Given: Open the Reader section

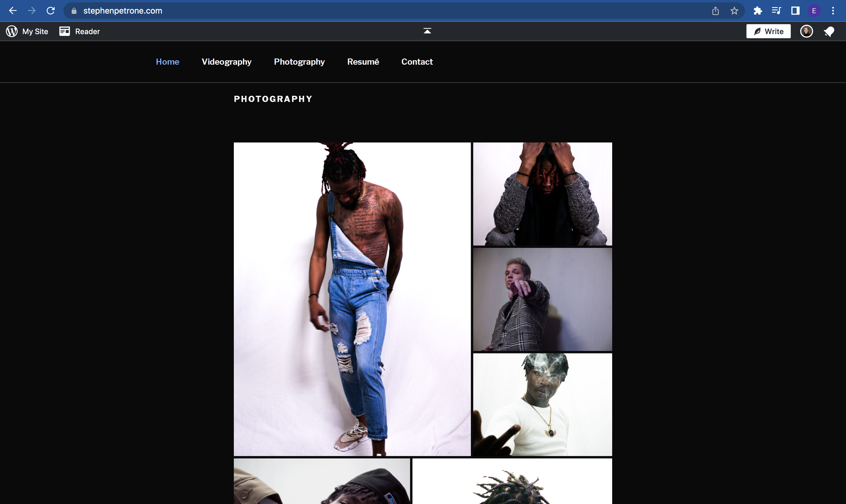Looking at the screenshot, I should click(x=80, y=31).
